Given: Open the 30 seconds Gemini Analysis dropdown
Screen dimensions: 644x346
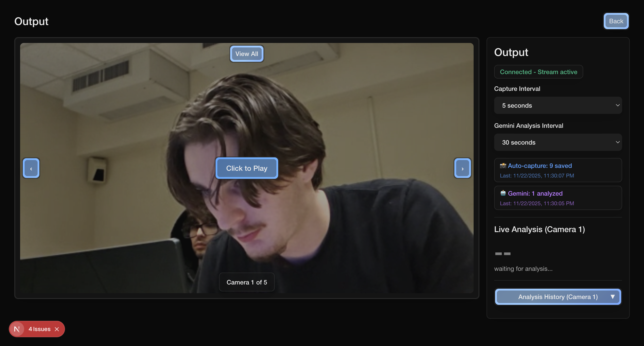Looking at the screenshot, I should (x=557, y=142).
